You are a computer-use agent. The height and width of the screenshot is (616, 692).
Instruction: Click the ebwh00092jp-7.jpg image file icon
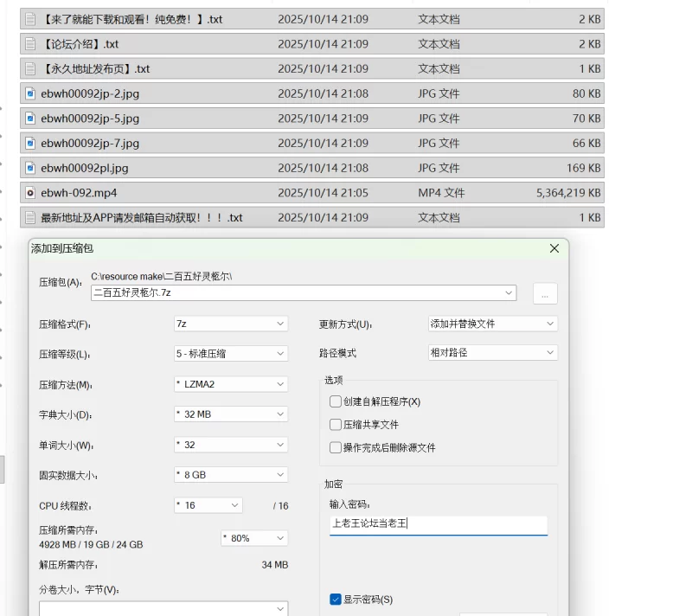point(30,144)
